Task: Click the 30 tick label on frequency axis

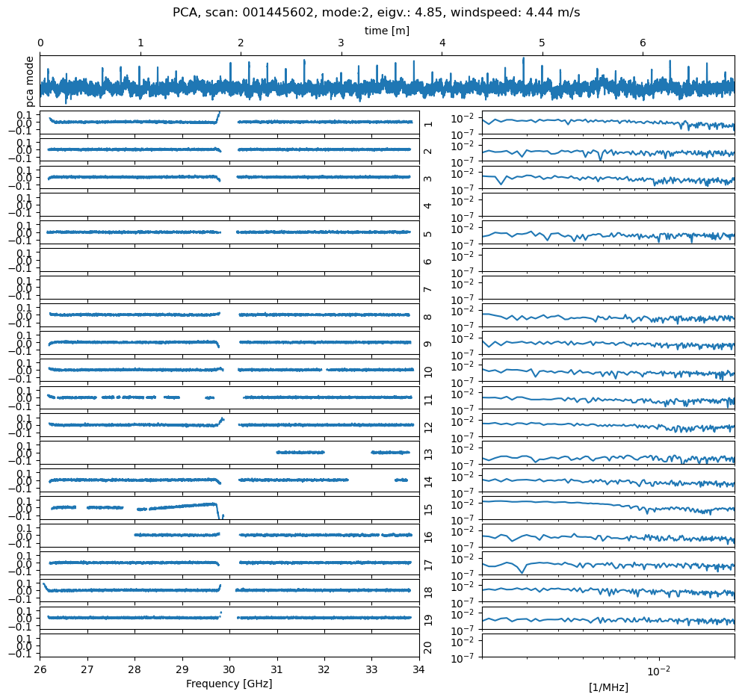Action: pyautogui.click(x=229, y=669)
